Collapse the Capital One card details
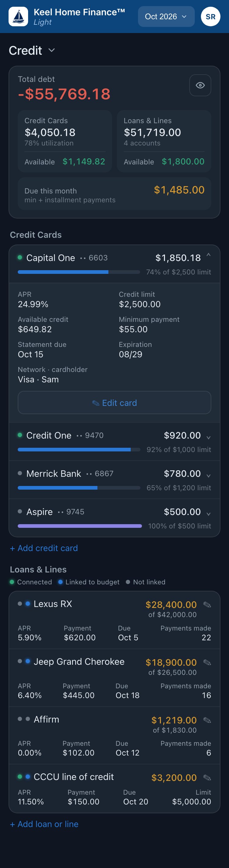The height and width of the screenshot is (868, 229). pos(209,255)
